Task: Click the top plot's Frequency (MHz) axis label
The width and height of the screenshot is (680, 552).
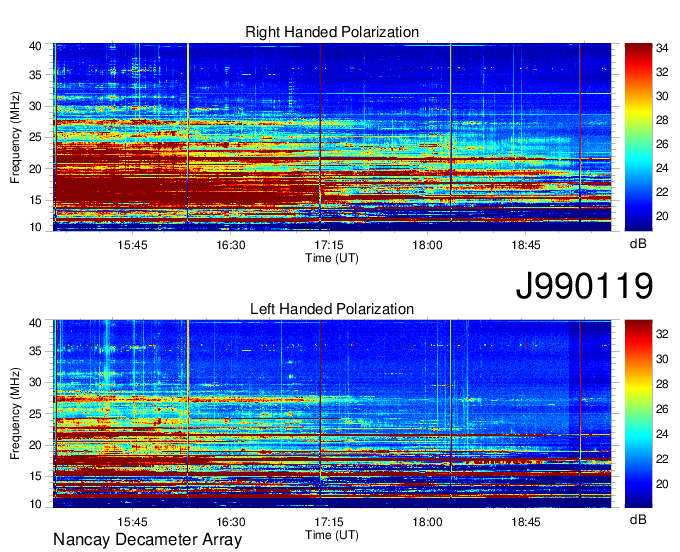Action: coord(15,137)
